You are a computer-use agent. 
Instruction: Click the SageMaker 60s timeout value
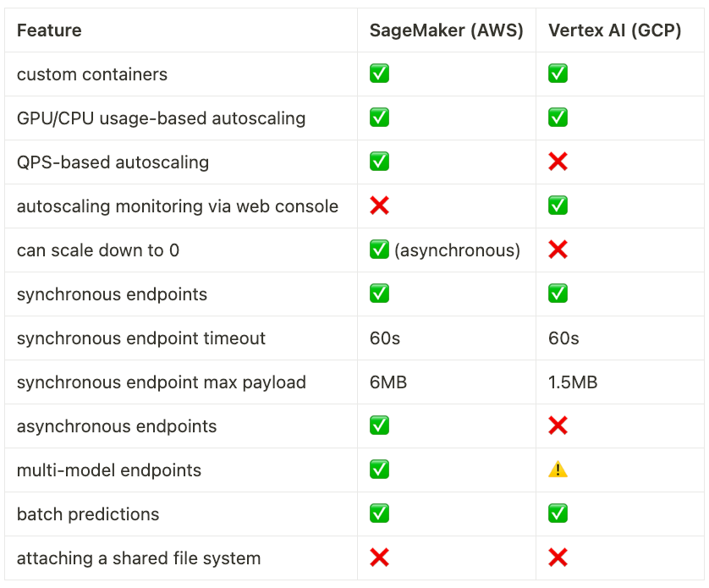tap(385, 338)
